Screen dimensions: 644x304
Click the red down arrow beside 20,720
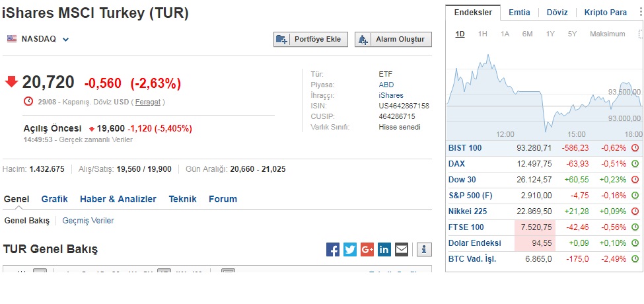[11, 81]
